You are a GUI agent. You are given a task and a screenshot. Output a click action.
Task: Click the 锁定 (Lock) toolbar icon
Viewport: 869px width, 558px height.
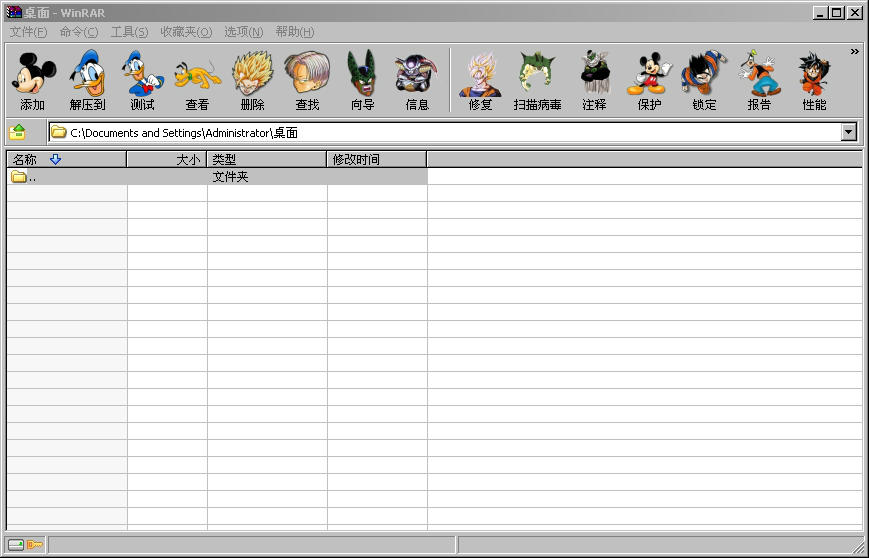704,80
